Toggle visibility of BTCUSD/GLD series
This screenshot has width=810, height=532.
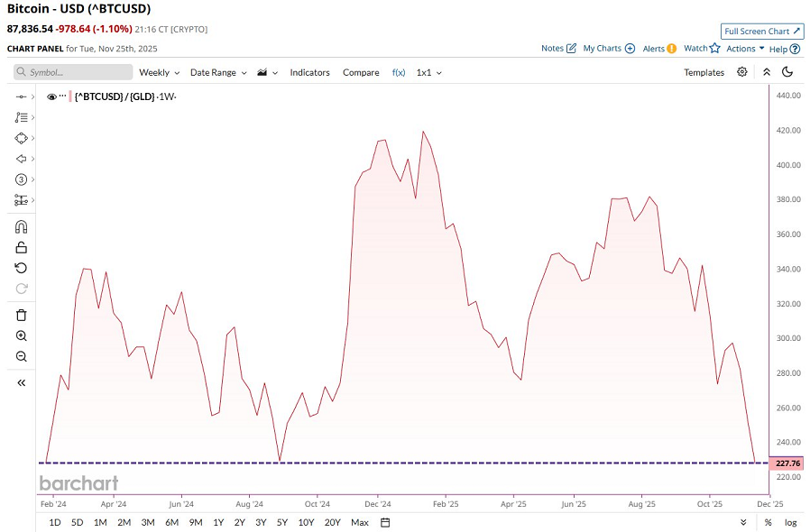(x=51, y=96)
